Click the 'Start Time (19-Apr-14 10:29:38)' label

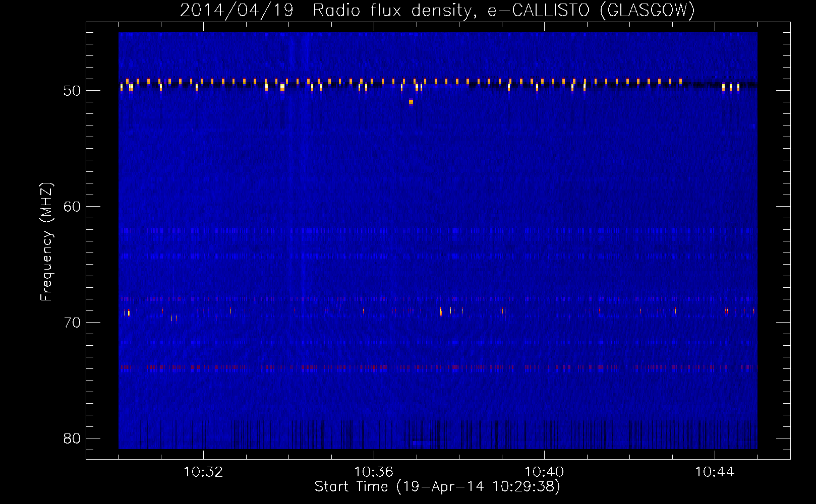(437, 487)
